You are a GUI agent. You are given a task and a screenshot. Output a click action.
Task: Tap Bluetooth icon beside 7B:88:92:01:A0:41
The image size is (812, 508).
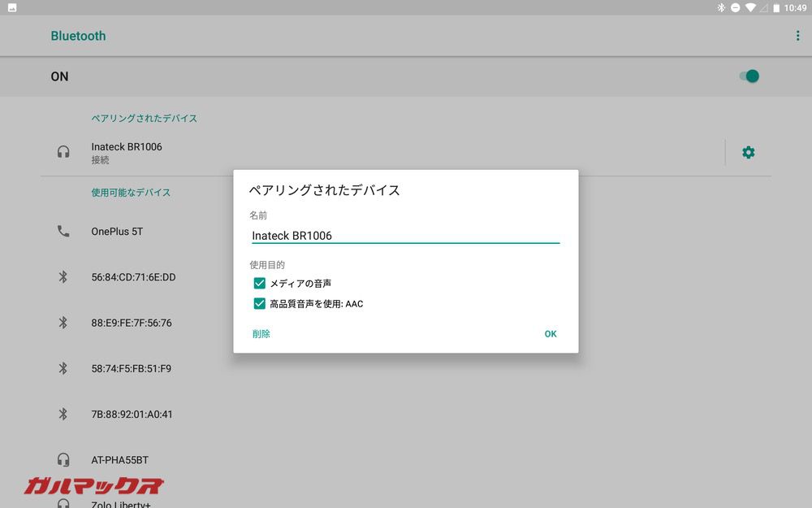63,415
